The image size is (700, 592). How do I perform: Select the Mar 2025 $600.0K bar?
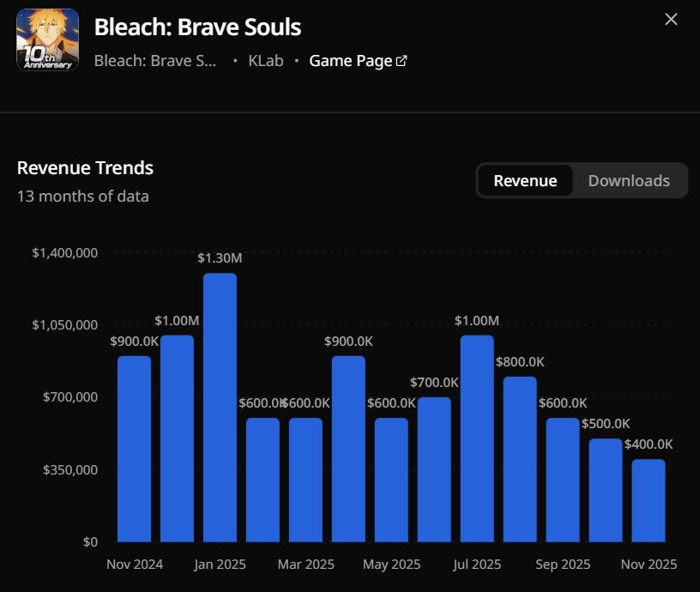pyautogui.click(x=305, y=480)
